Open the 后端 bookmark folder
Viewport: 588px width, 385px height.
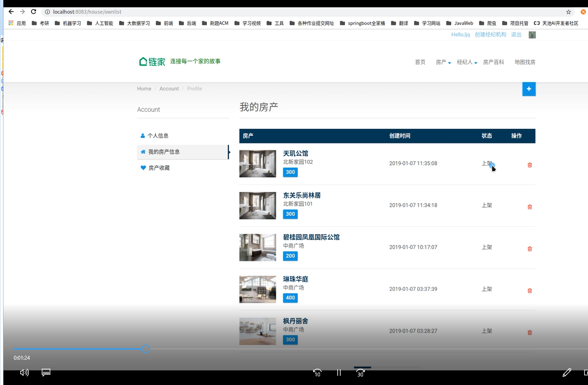pos(188,23)
